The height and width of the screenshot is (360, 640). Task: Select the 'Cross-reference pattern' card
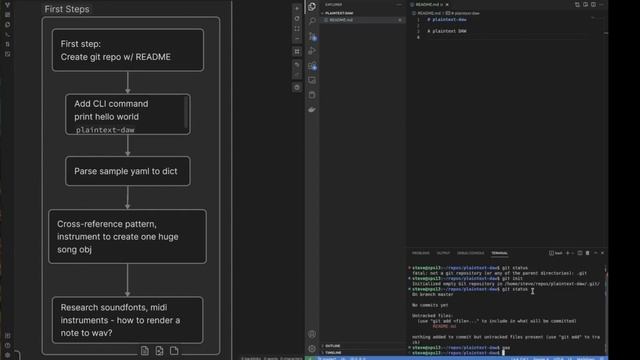tap(127, 237)
